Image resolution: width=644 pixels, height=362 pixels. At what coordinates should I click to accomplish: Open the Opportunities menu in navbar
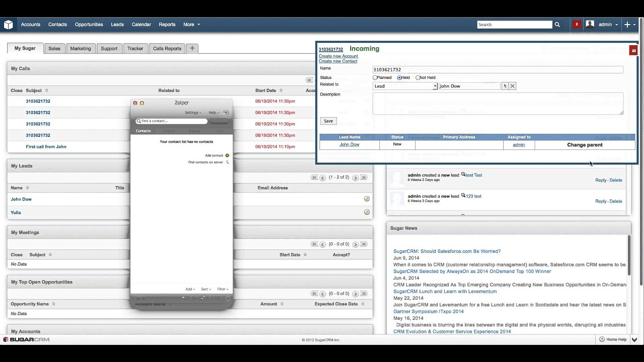(89, 24)
